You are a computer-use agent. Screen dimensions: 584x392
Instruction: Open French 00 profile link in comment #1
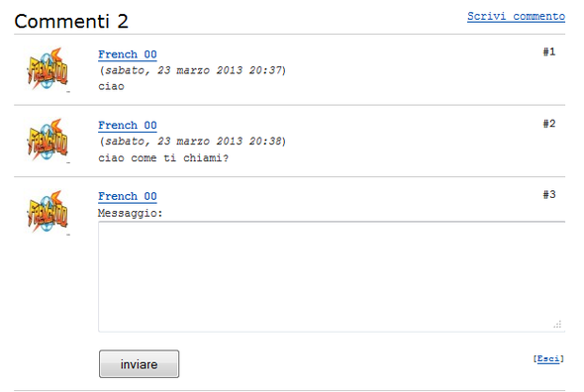point(128,54)
